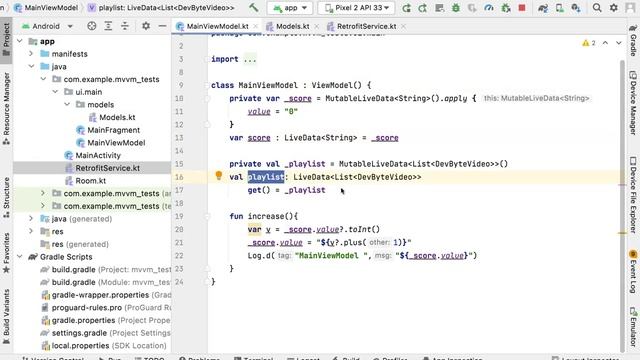Open settings.gradle in the tree
The width and height of the screenshot is (640, 360).
point(79,333)
